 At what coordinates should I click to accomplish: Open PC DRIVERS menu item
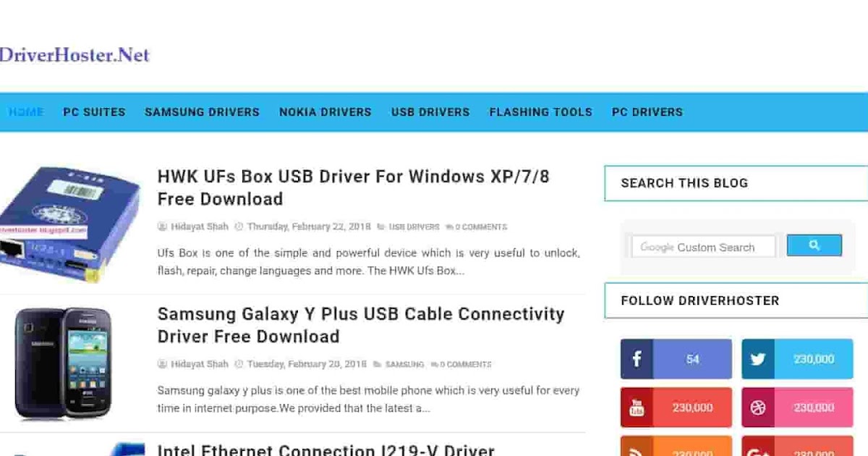point(647,112)
